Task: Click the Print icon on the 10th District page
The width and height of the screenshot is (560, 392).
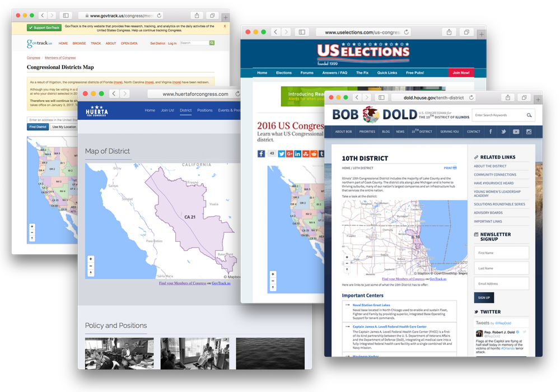Action: [x=450, y=167]
